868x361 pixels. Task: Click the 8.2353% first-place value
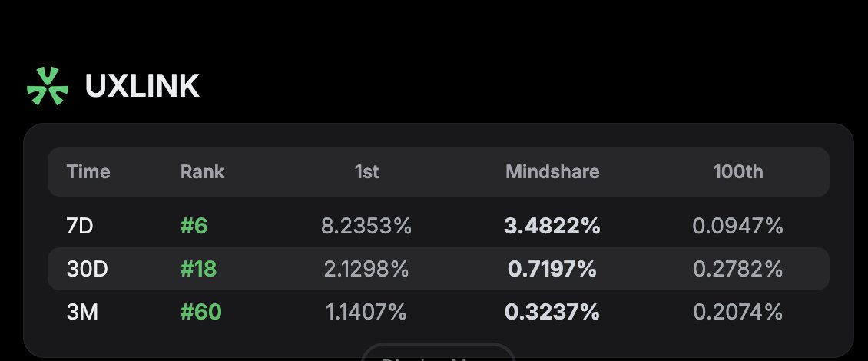[x=366, y=226]
